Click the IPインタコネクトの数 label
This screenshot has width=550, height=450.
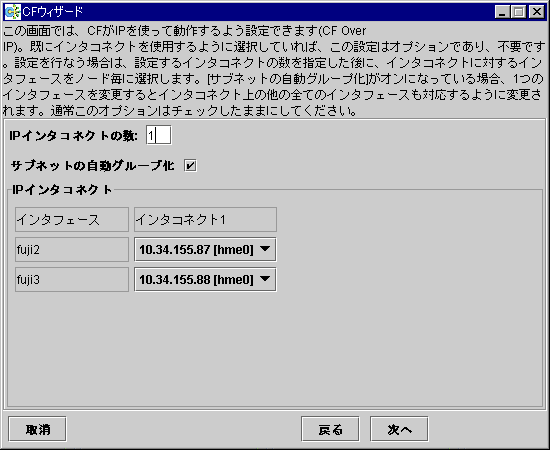[74, 135]
